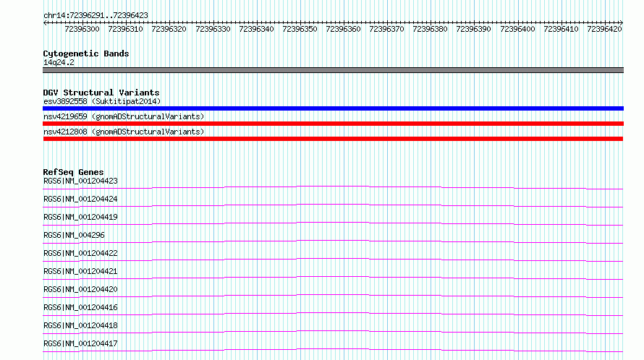Click ruler coordinate 72396410
Viewport: 644px width, 360px height.
pos(561,29)
